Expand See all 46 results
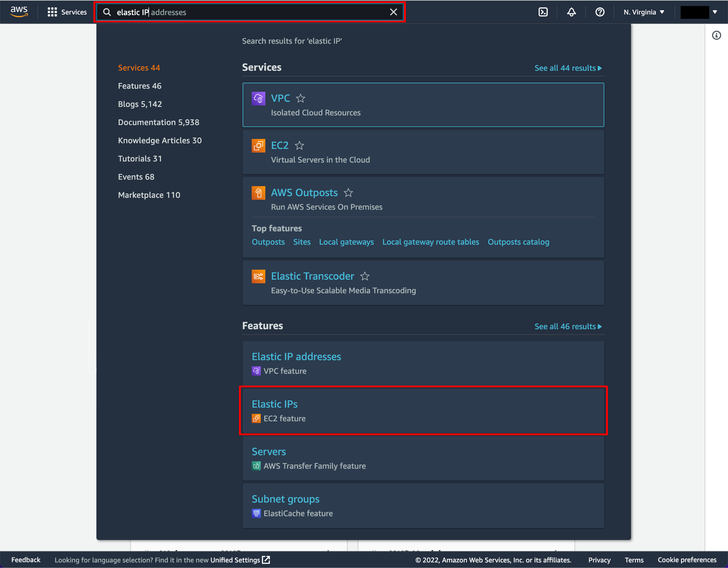 [568, 326]
